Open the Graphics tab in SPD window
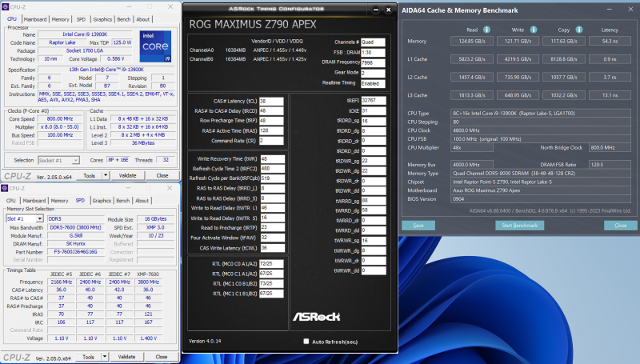Viewport: 640px width, 364px height. point(103,200)
